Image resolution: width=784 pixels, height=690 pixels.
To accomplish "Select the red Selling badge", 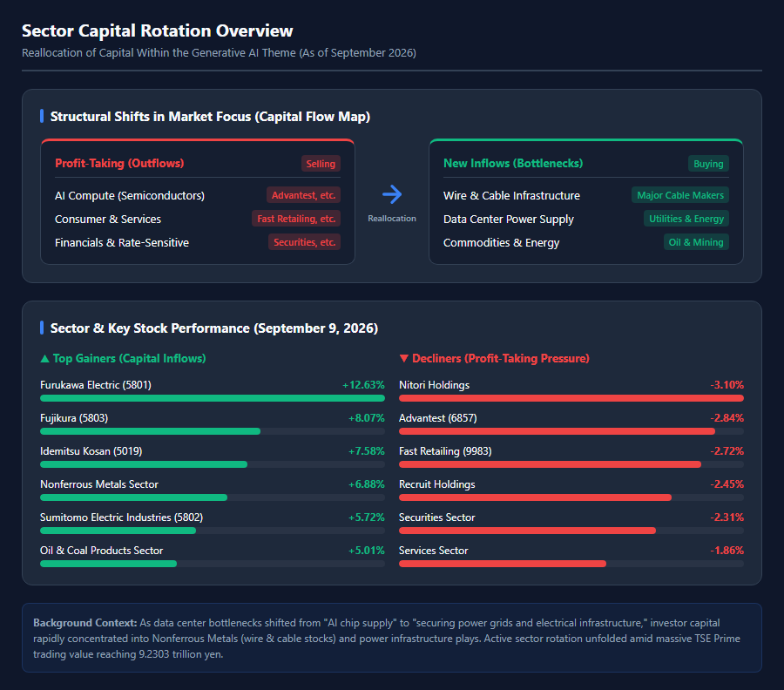I will (321, 164).
